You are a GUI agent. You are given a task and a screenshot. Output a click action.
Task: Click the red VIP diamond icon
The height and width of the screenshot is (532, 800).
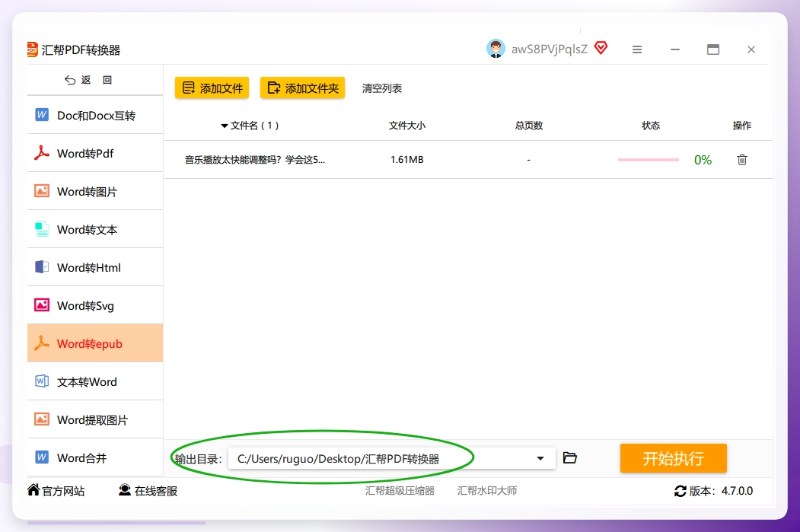[601, 48]
